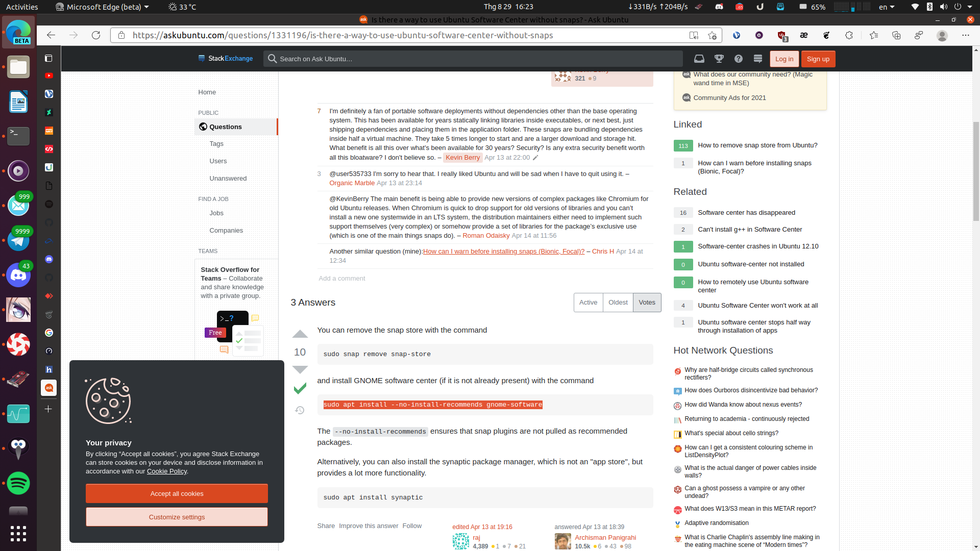
Task: Open Activities overview
Action: 22,7
